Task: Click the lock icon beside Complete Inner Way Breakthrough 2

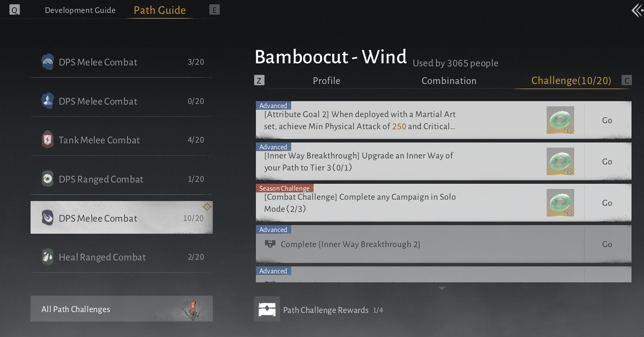Action: [270, 244]
